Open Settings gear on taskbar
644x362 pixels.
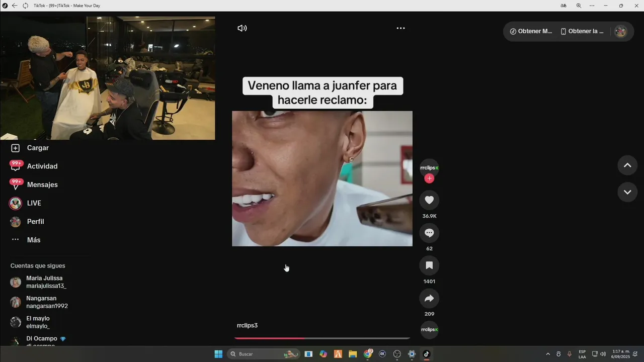pos(412,354)
